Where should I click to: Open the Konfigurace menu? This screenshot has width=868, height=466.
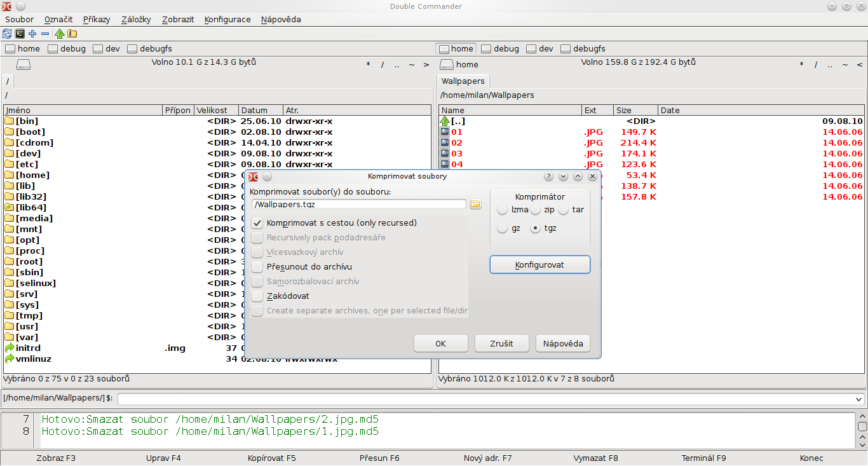(x=227, y=19)
